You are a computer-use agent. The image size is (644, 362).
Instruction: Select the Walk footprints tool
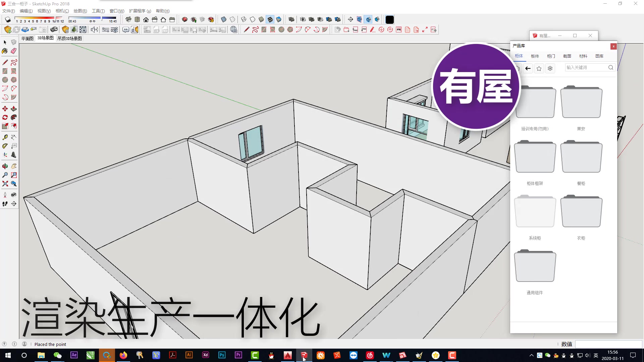pos(5,204)
